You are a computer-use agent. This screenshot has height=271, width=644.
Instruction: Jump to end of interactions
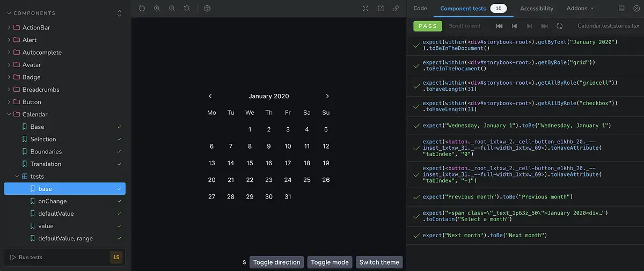544,26
